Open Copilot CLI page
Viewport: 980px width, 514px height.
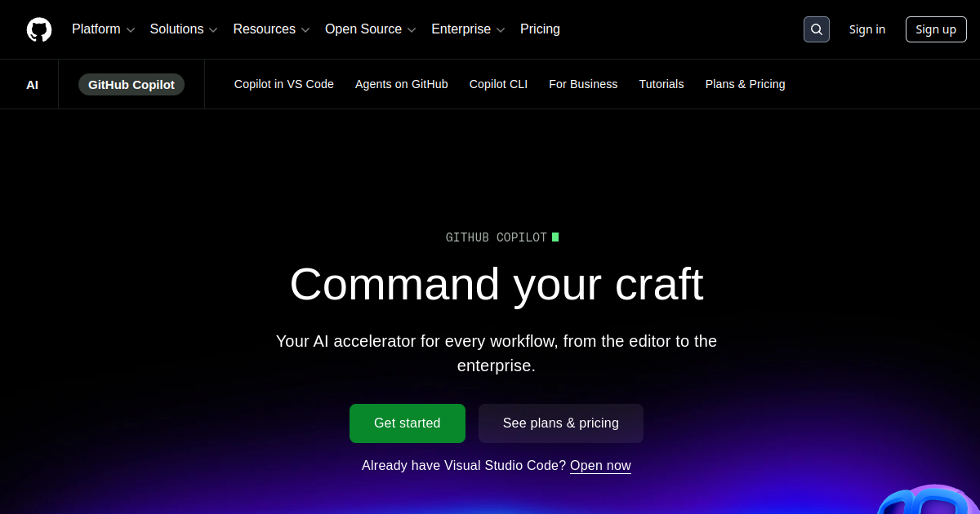498,84
